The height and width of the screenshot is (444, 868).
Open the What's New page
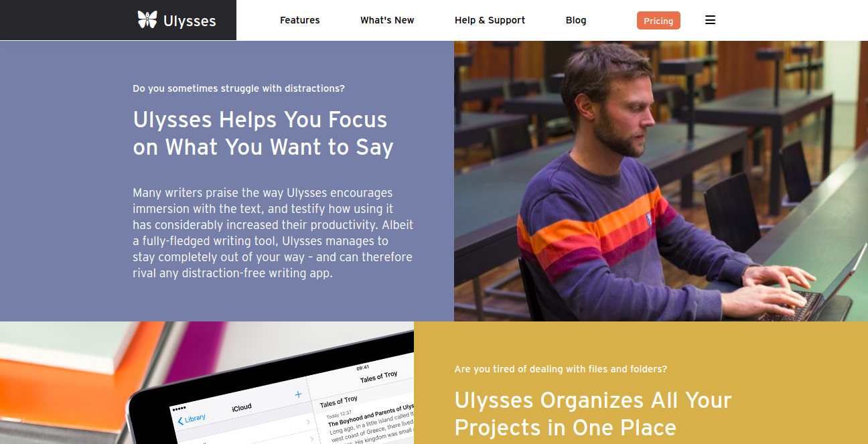point(387,20)
